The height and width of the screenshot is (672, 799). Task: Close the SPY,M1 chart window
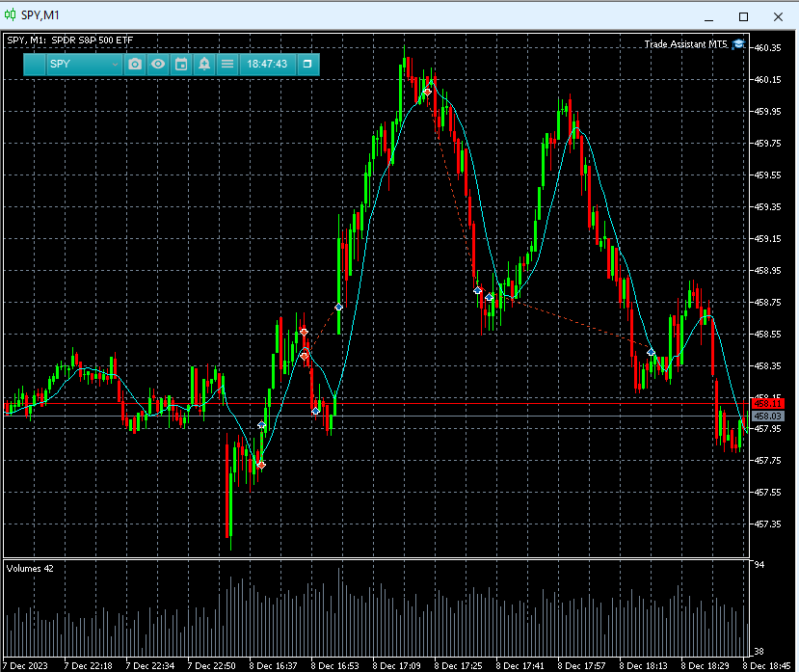[778, 16]
